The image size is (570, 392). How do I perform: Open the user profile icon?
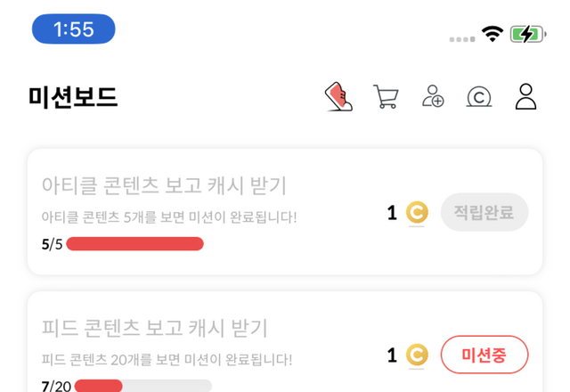tap(526, 96)
